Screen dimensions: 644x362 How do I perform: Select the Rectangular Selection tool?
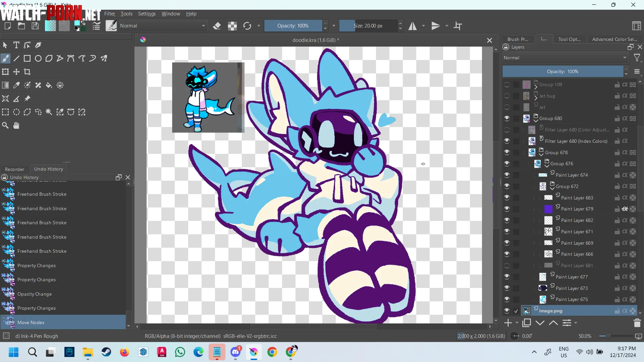coord(5,112)
